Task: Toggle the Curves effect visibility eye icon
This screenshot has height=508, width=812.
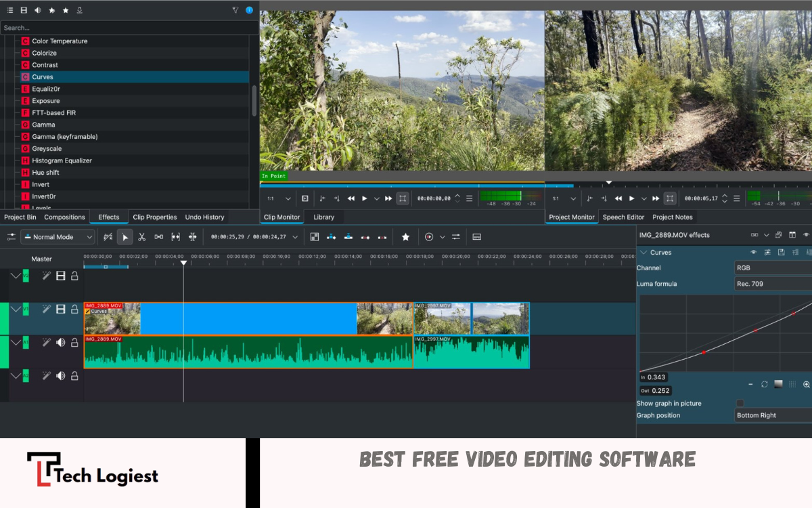Action: (753, 253)
